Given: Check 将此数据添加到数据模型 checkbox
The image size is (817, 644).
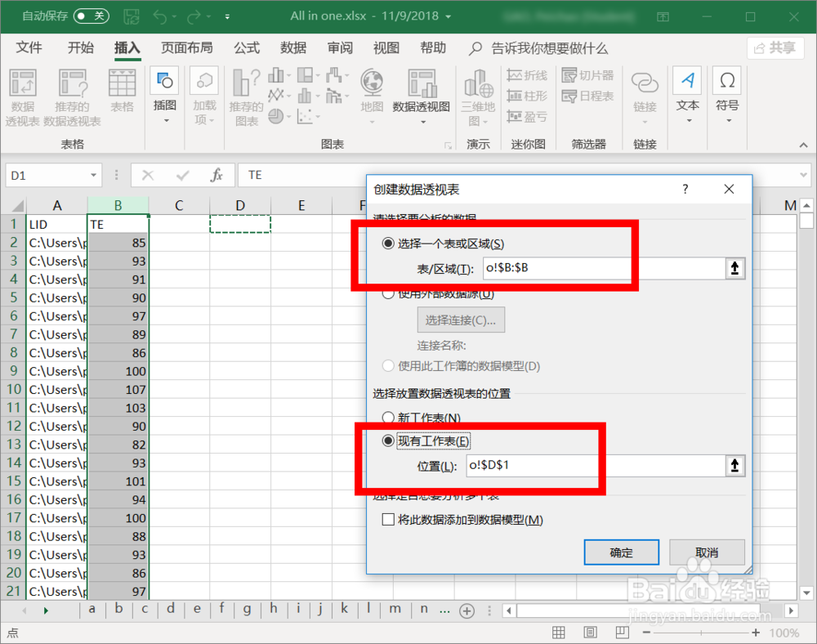Looking at the screenshot, I should pyautogui.click(x=388, y=520).
